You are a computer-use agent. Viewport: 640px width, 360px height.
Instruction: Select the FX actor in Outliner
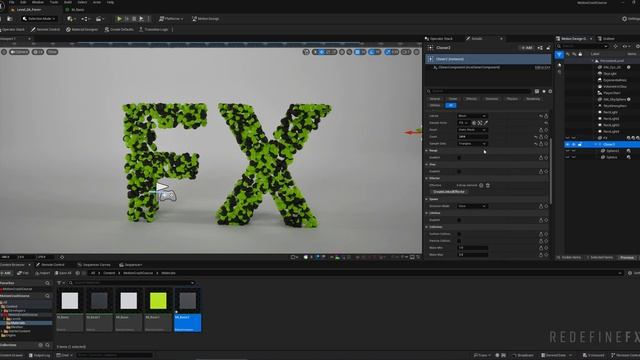pyautogui.click(x=605, y=138)
